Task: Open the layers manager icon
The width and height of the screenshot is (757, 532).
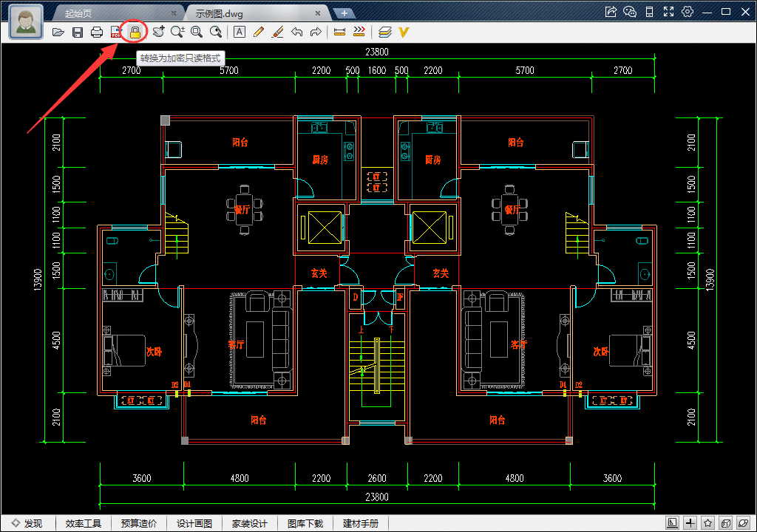Action: (x=384, y=32)
